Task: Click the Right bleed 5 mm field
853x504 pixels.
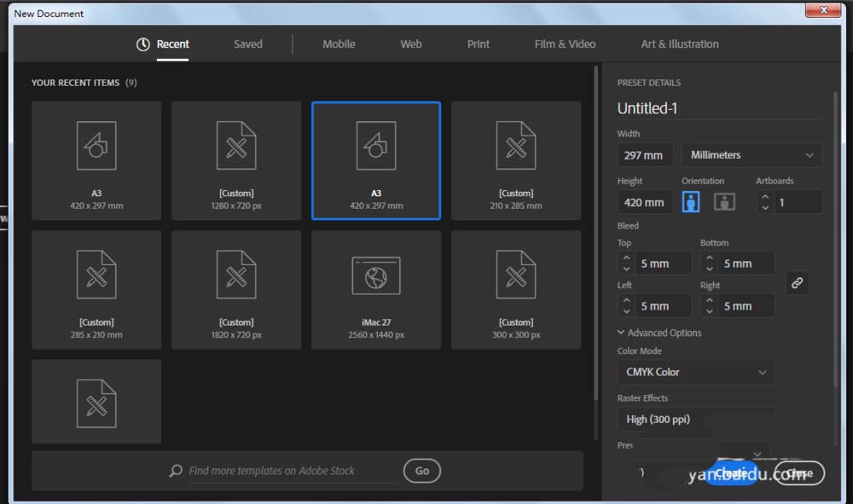Action: 746,306
